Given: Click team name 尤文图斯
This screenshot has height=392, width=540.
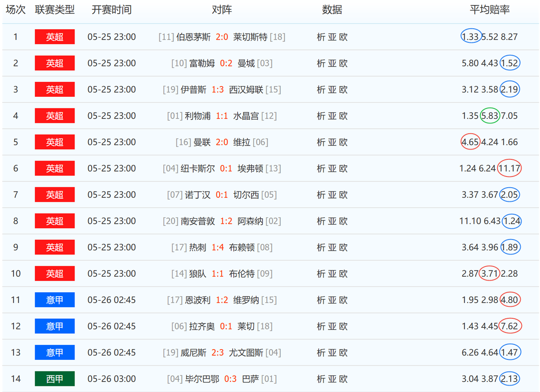Looking at the screenshot, I should pos(246,352).
